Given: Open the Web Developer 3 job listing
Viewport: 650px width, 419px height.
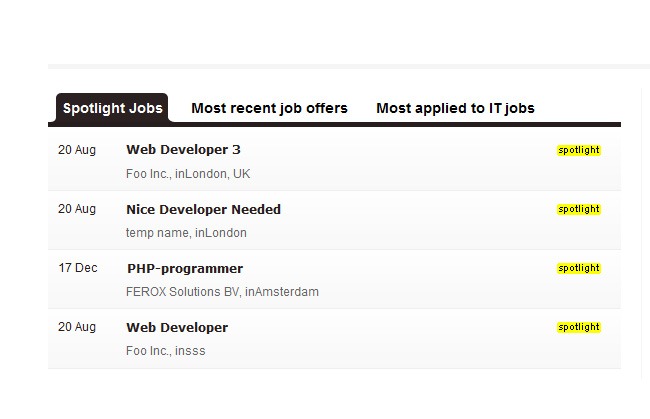Looking at the screenshot, I should point(183,150).
